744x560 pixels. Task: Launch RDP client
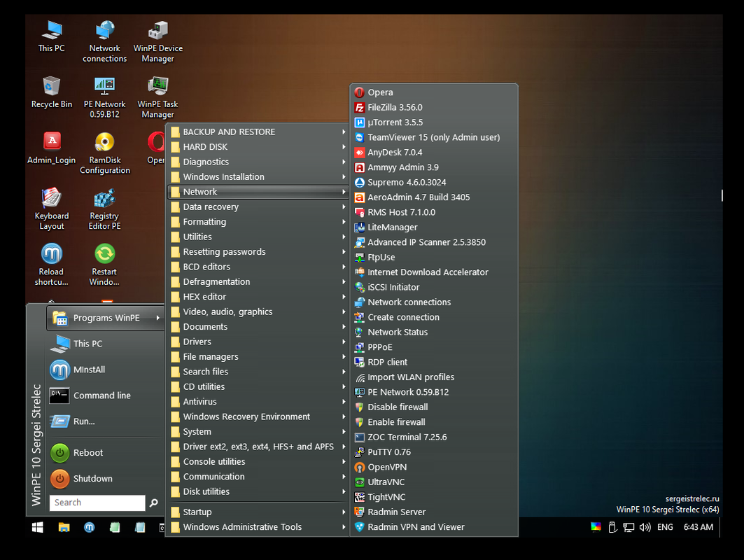(434, 362)
